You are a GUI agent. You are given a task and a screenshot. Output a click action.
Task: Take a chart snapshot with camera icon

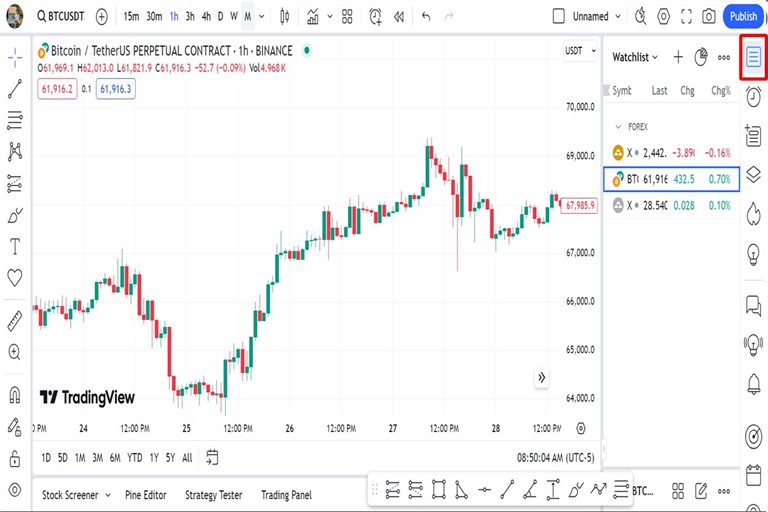click(709, 17)
